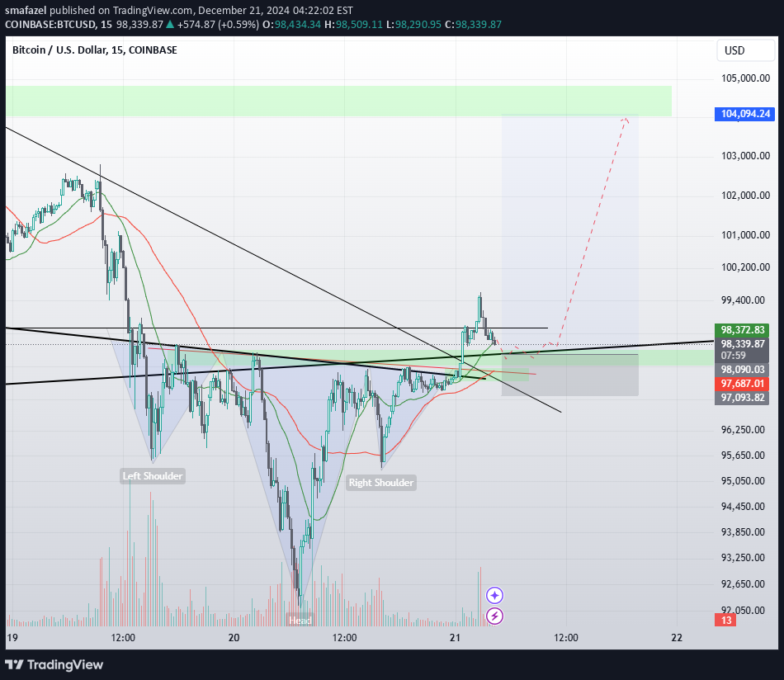Click the 12:00 label between dates 19 and 20
The width and height of the screenshot is (784, 680).
123,637
